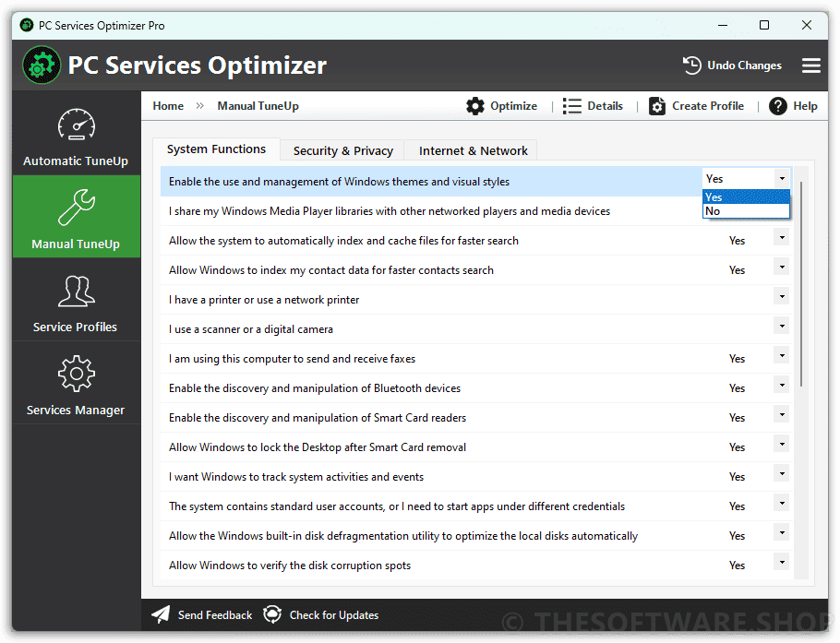Switch to the System Functions tab

[216, 149]
